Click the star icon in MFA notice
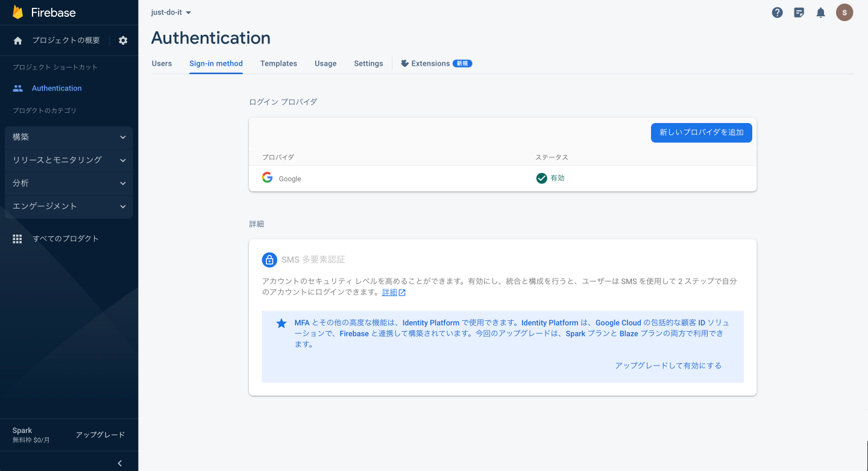 click(x=281, y=323)
